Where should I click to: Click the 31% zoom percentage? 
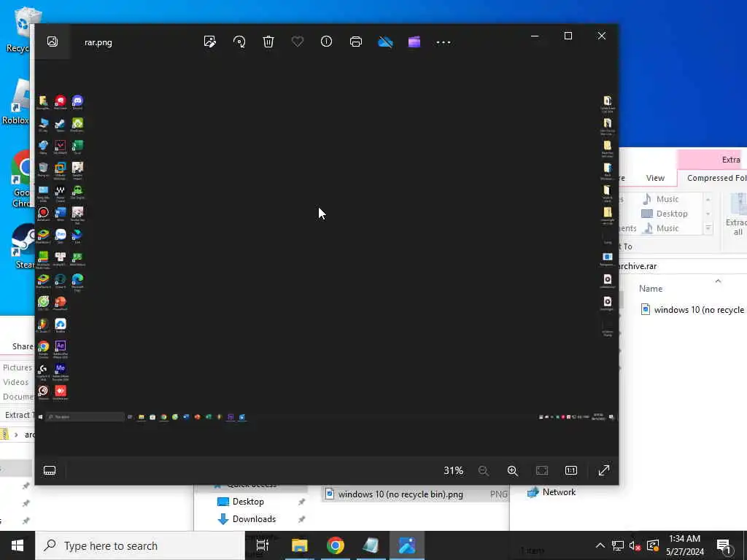point(453,470)
